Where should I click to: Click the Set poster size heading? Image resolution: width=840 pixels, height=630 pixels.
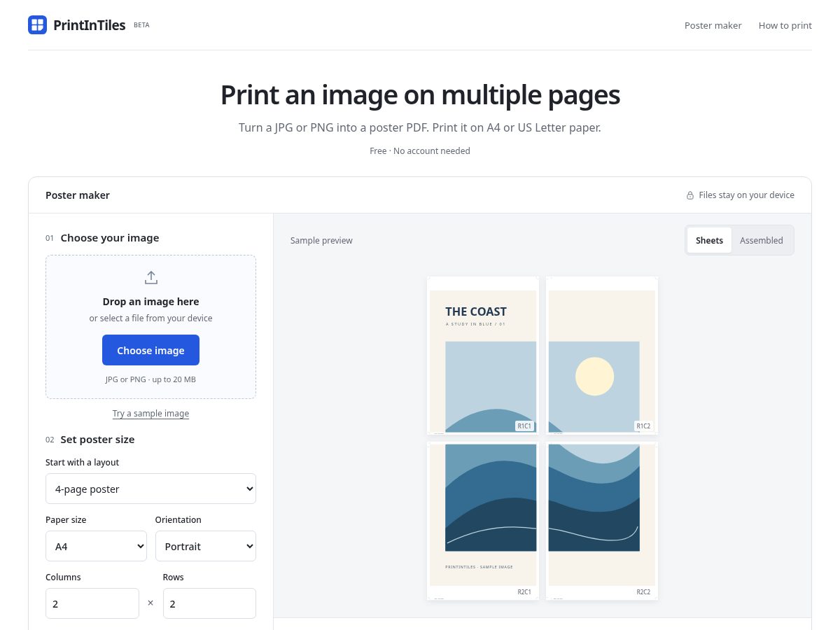pyautogui.click(x=97, y=440)
